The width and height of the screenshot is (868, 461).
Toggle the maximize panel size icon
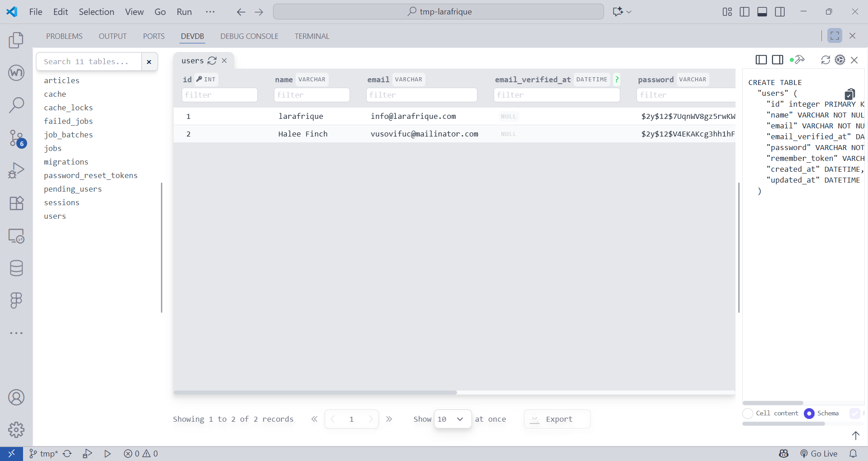(835, 36)
